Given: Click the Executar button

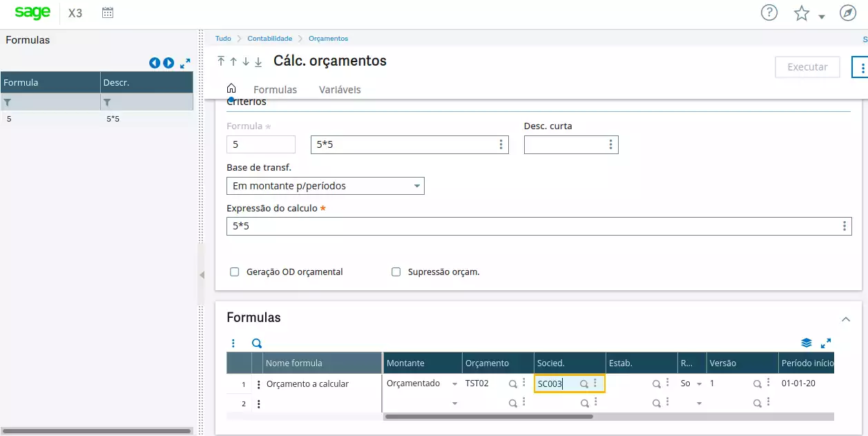Looking at the screenshot, I should (807, 67).
